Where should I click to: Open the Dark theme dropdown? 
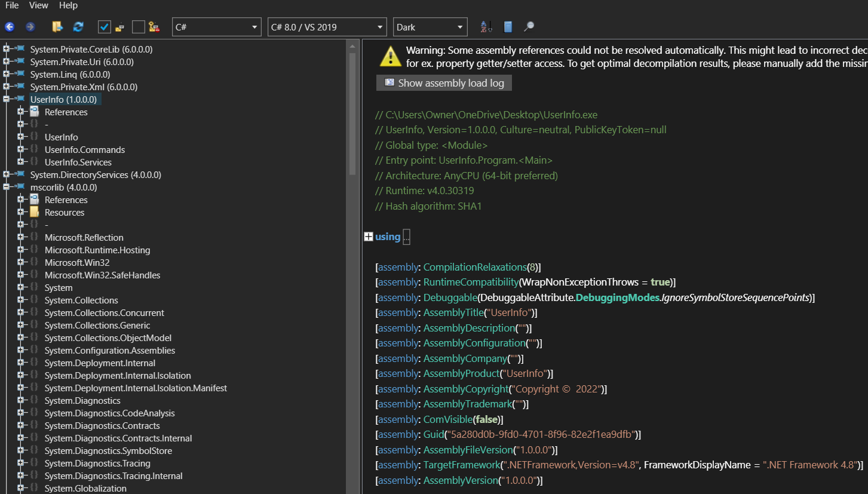pyautogui.click(x=430, y=27)
